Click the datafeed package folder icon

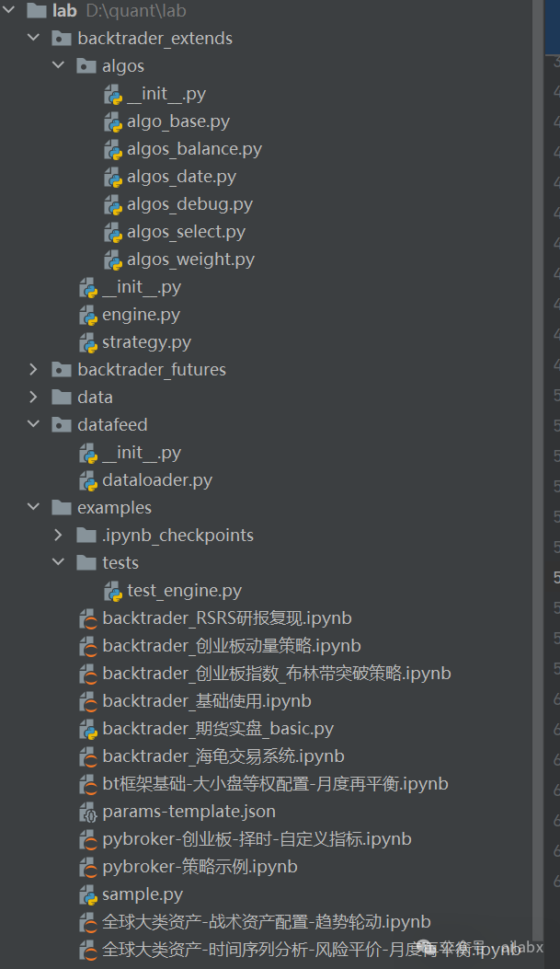coord(61,424)
